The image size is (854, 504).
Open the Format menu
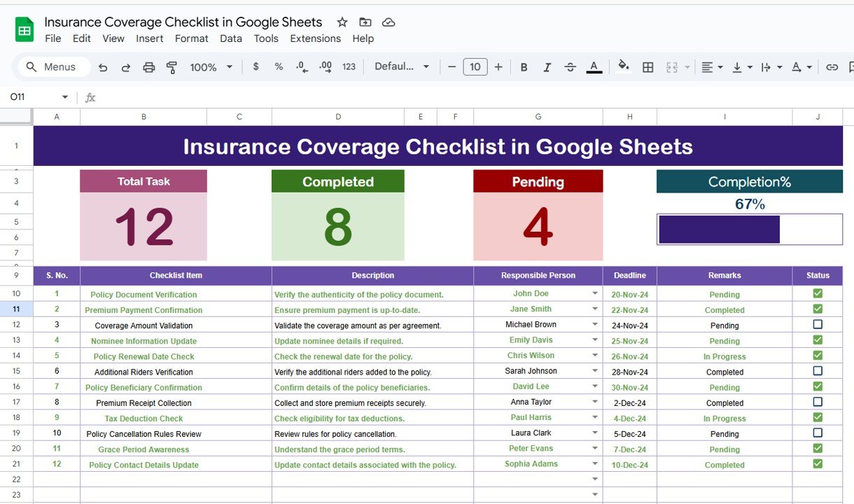[192, 38]
